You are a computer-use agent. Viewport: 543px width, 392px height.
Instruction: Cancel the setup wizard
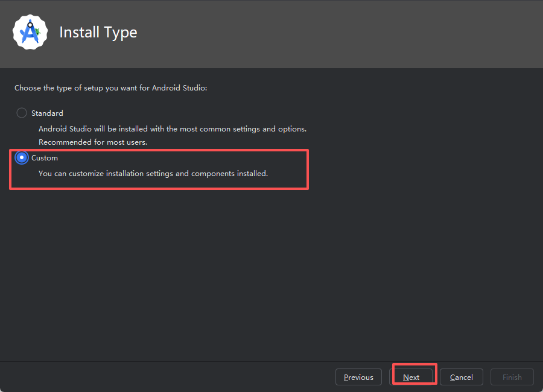[x=462, y=377]
